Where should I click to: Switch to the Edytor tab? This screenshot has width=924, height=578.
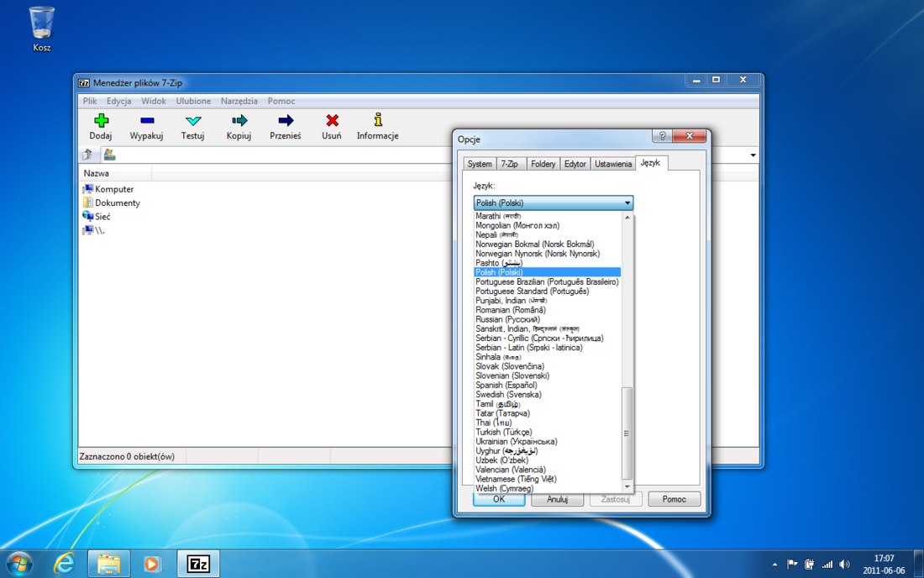pos(575,164)
